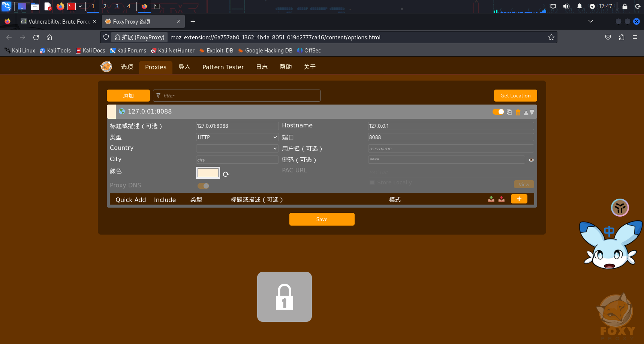Click the Get Location button
This screenshot has width=644, height=344.
tap(515, 96)
